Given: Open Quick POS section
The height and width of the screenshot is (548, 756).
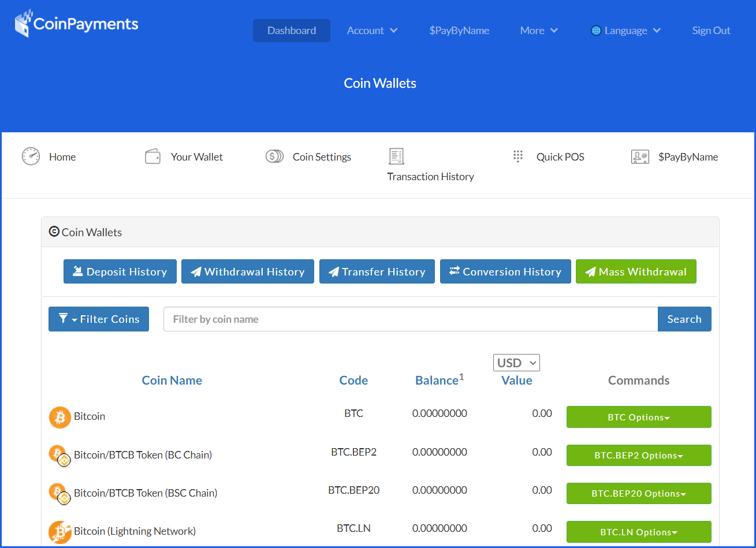Looking at the screenshot, I should pyautogui.click(x=560, y=157).
